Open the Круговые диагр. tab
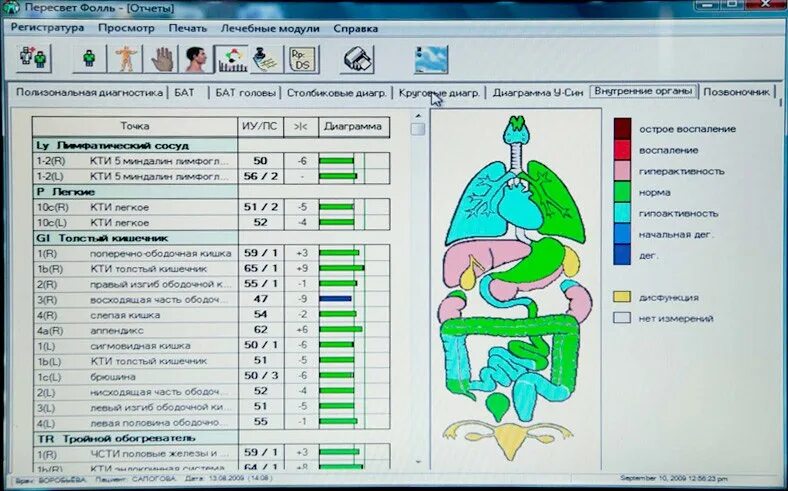 click(439, 93)
